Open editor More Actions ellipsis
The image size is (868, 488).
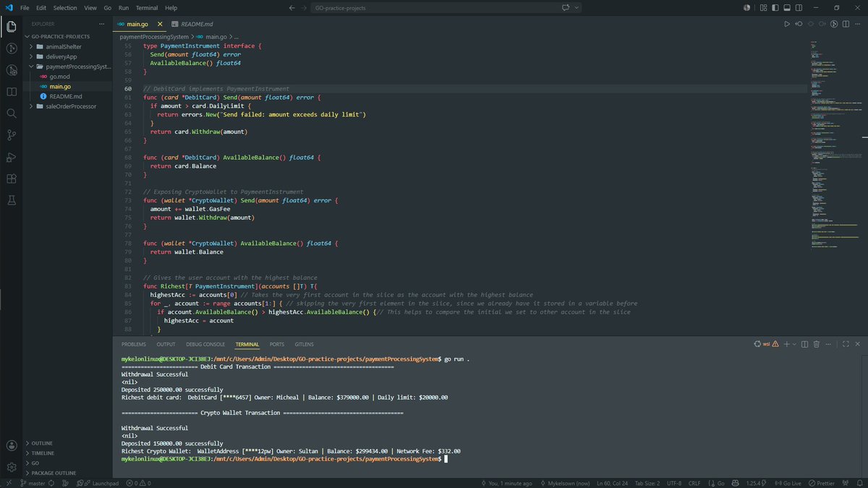(857, 24)
